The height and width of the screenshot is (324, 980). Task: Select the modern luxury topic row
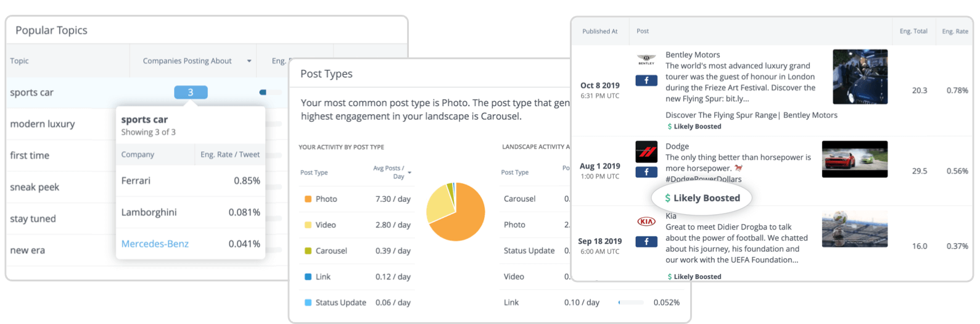pyautogui.click(x=43, y=124)
